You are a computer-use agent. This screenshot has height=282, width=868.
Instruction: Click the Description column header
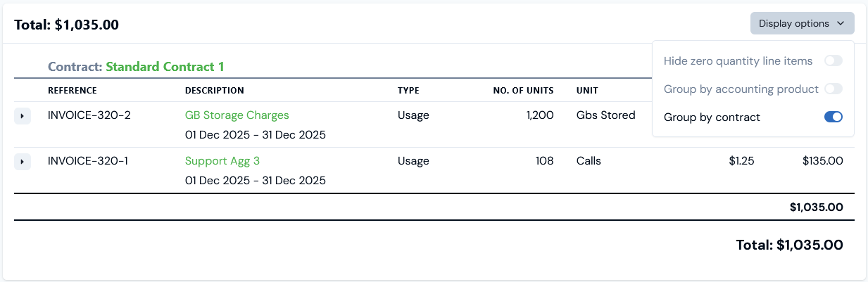click(214, 91)
